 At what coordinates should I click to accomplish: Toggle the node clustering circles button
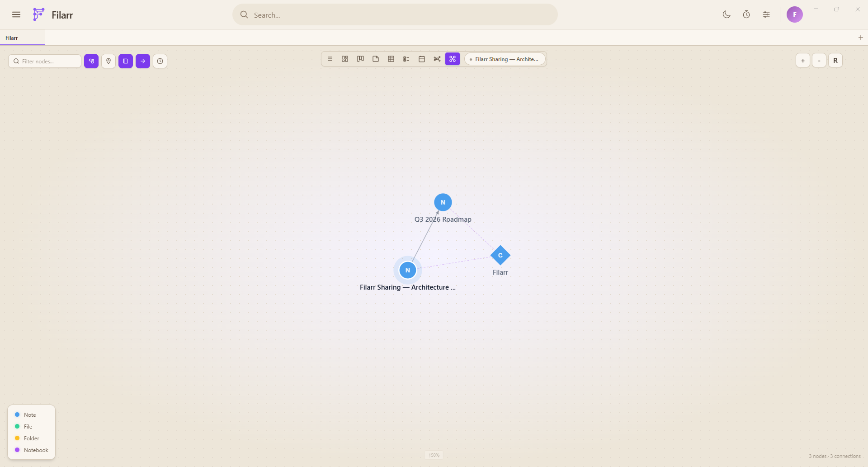pyautogui.click(x=91, y=61)
